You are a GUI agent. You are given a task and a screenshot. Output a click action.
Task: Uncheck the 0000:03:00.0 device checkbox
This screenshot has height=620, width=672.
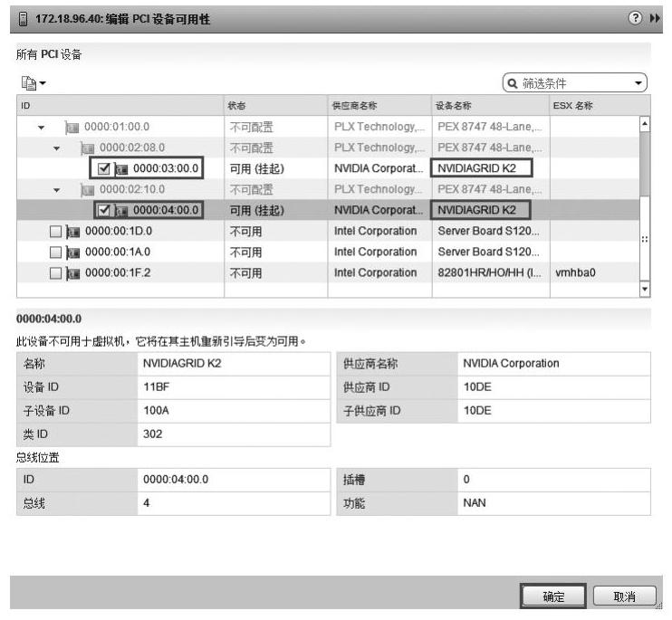[x=102, y=168]
